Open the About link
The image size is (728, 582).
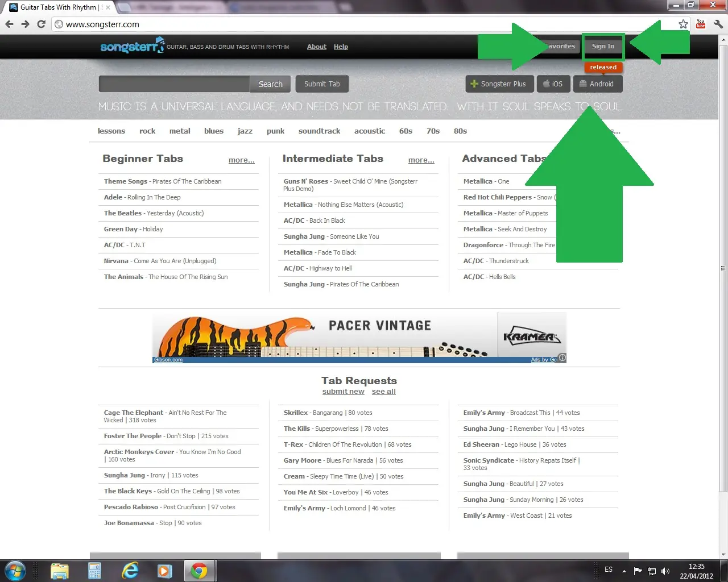[x=317, y=47]
